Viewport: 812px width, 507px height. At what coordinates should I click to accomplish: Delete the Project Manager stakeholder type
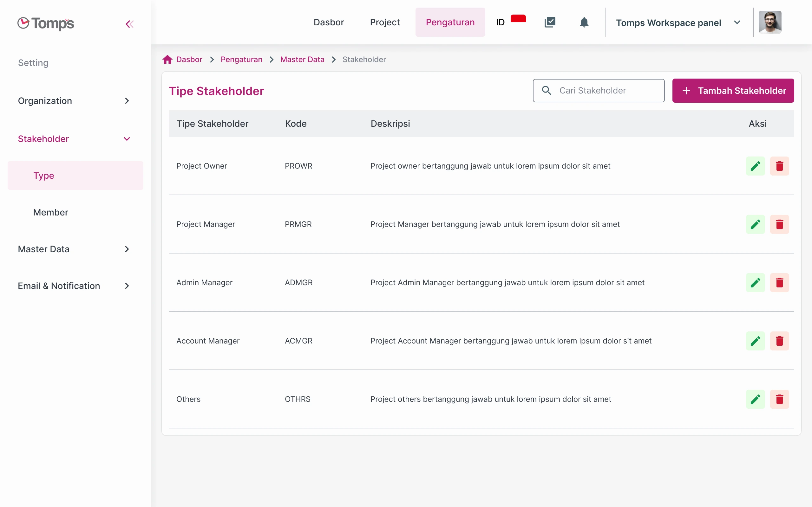780,224
